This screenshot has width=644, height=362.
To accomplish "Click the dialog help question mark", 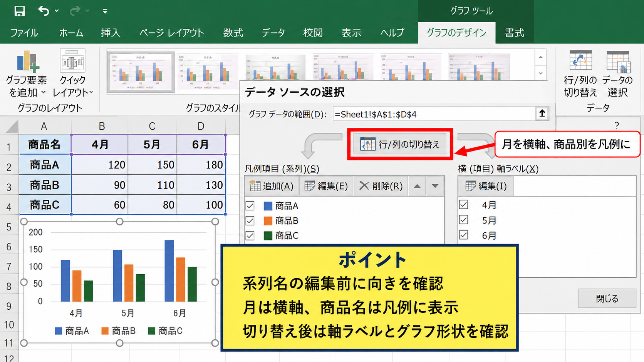I will pyautogui.click(x=617, y=125).
